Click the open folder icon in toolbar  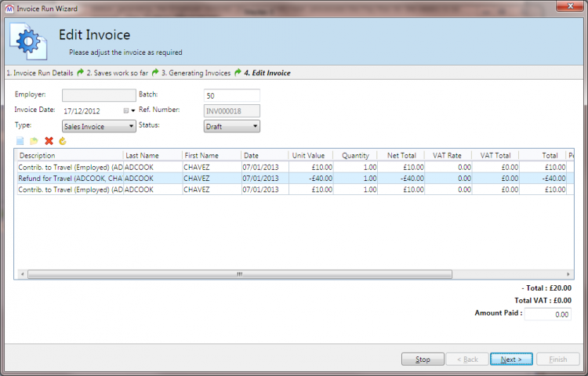(x=34, y=141)
